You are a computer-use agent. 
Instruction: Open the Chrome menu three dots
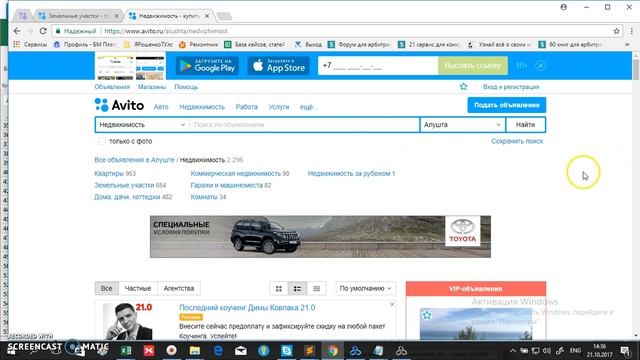tap(631, 31)
